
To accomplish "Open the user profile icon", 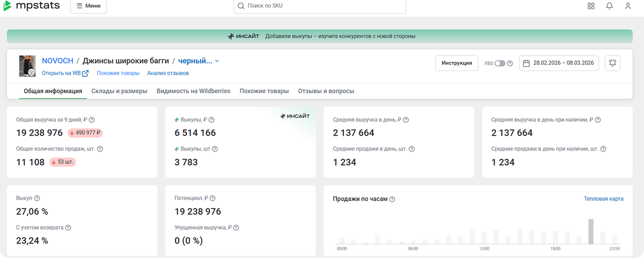I will point(628,6).
